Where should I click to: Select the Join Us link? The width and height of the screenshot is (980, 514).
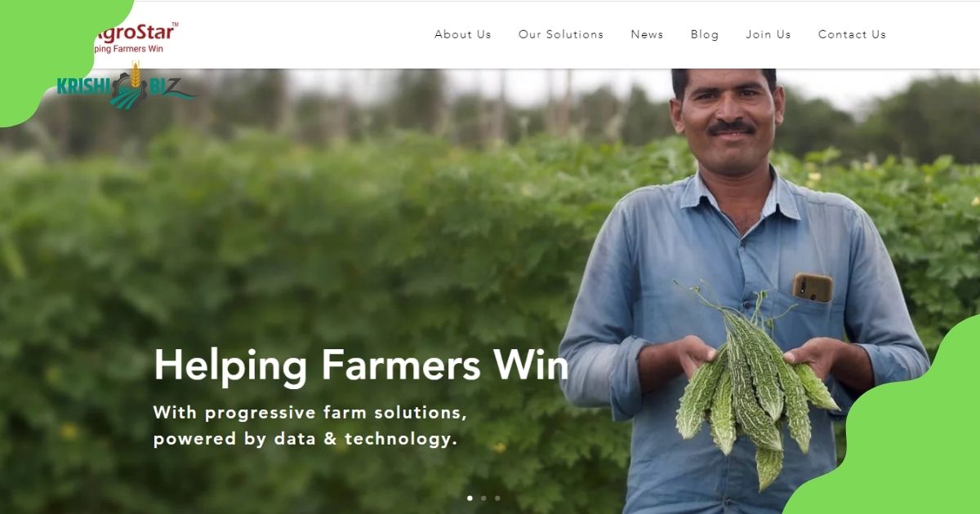click(x=768, y=34)
